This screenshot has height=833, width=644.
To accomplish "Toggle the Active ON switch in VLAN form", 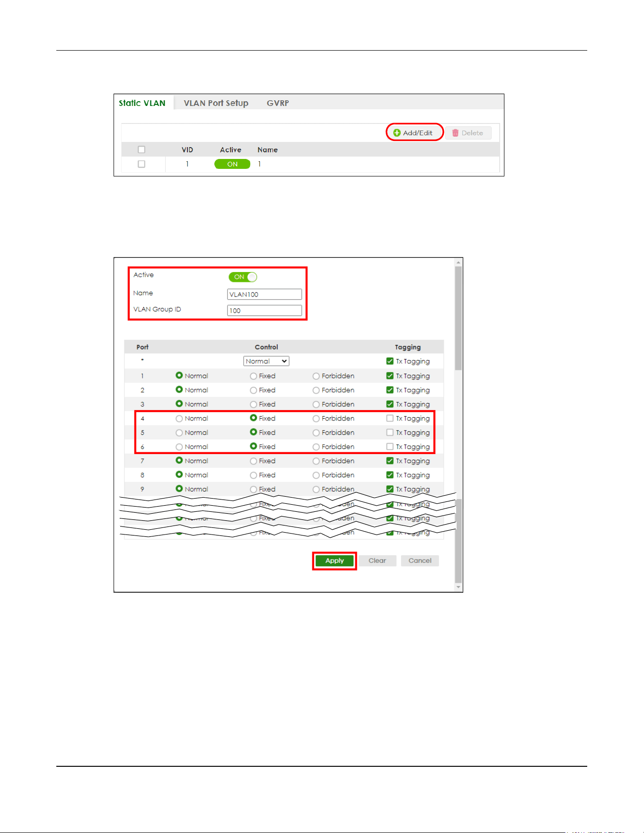I will (243, 277).
